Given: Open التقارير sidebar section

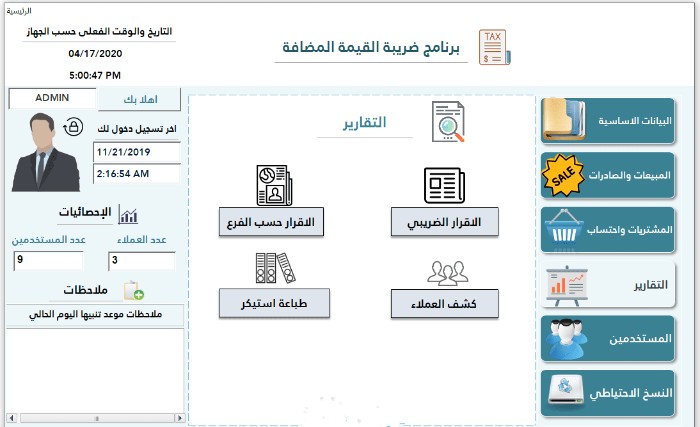Looking at the screenshot, I should point(608,285).
